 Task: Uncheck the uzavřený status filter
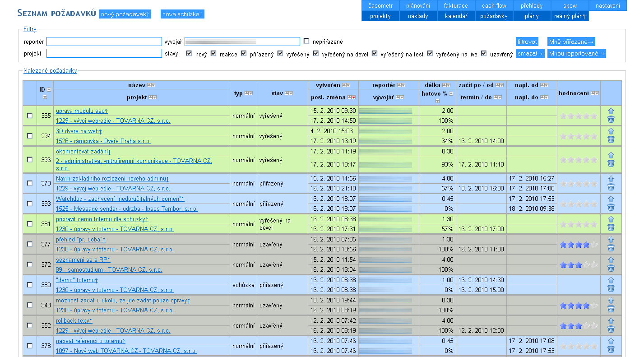click(484, 53)
